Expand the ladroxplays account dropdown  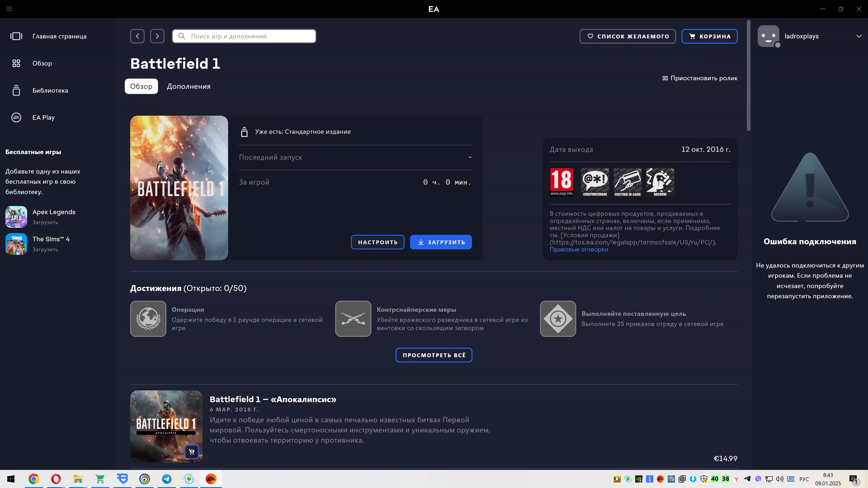point(859,36)
